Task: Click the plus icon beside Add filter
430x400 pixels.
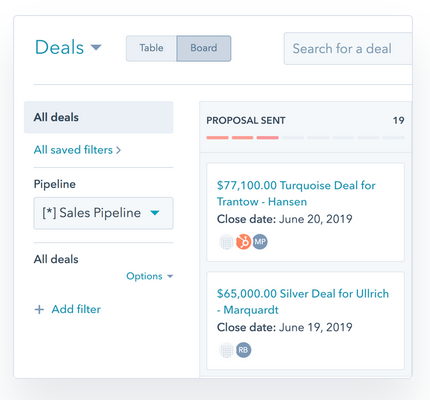Action: pos(39,310)
